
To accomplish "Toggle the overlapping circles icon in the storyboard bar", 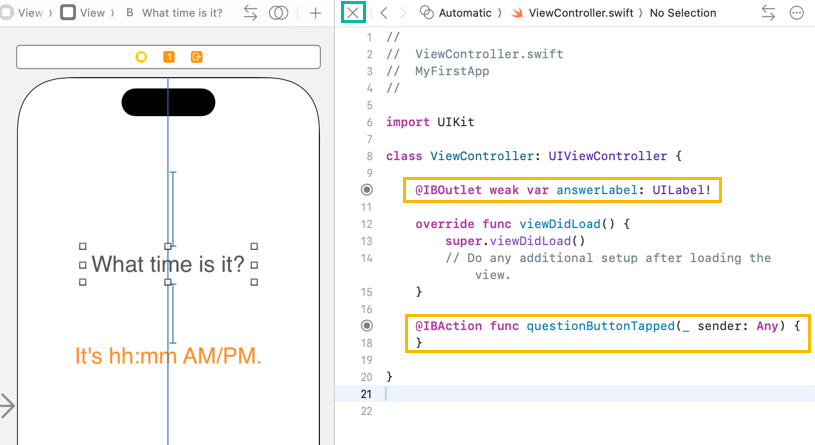I will tap(279, 13).
